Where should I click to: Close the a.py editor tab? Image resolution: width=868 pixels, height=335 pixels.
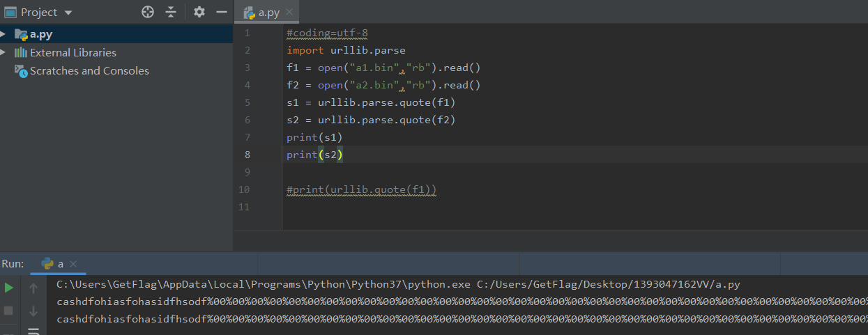289,13
